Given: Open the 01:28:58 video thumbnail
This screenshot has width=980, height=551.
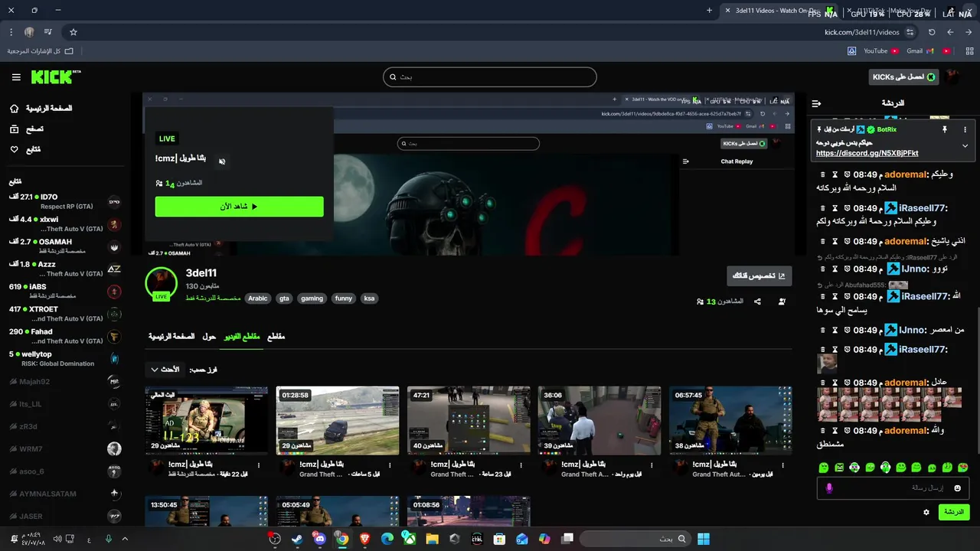Looking at the screenshot, I should tap(338, 420).
